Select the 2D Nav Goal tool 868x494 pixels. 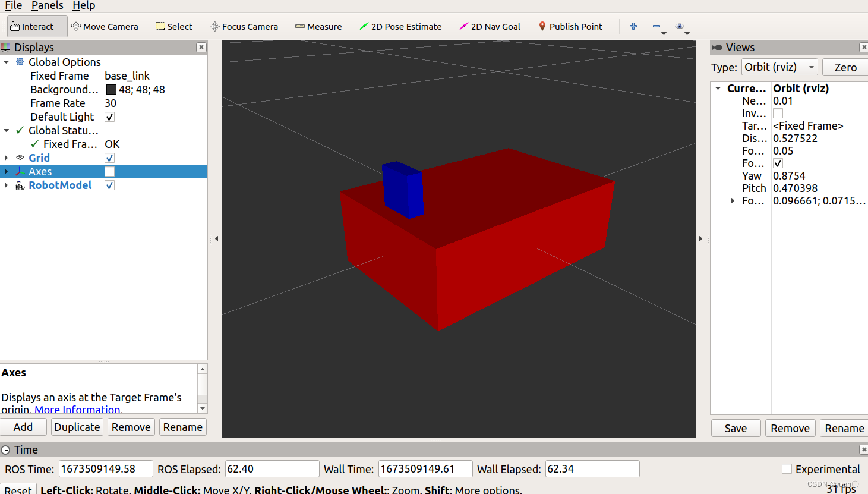click(x=490, y=27)
